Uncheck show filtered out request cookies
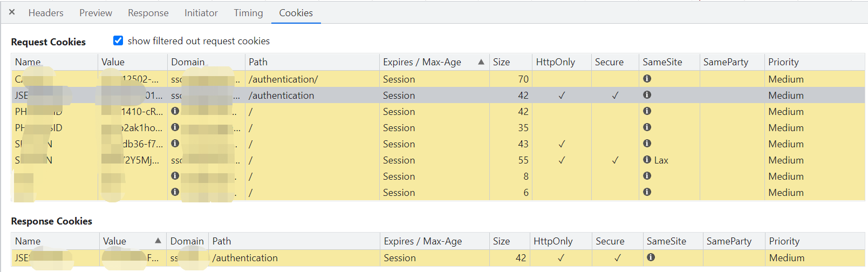This screenshot has height=272, width=868. [118, 40]
